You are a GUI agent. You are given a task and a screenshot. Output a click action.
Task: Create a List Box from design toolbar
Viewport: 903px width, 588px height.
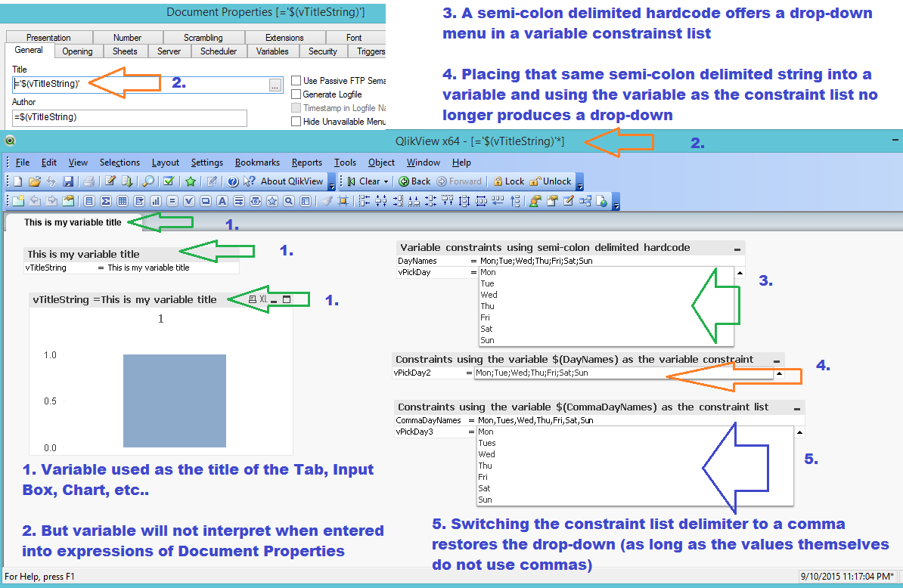pos(88,201)
